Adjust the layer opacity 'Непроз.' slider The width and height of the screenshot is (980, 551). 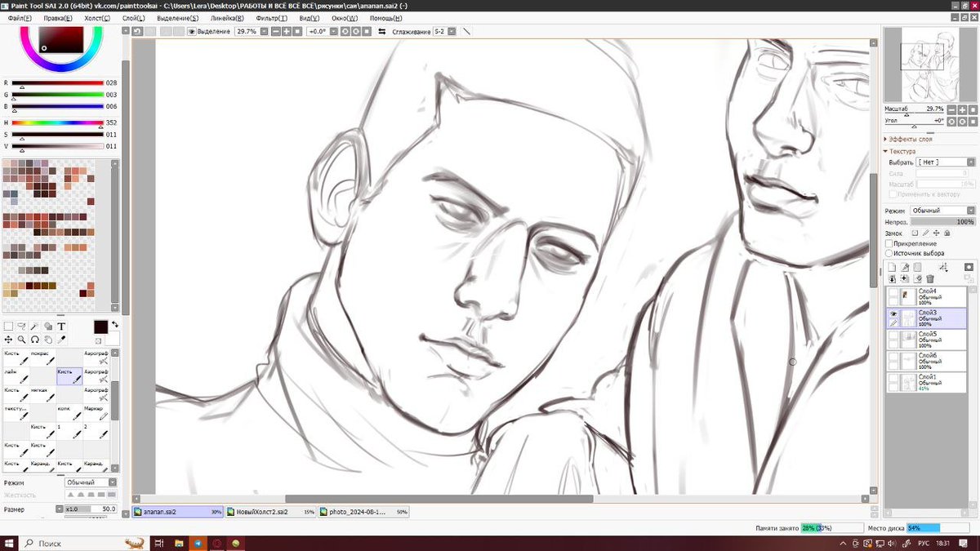tap(942, 222)
